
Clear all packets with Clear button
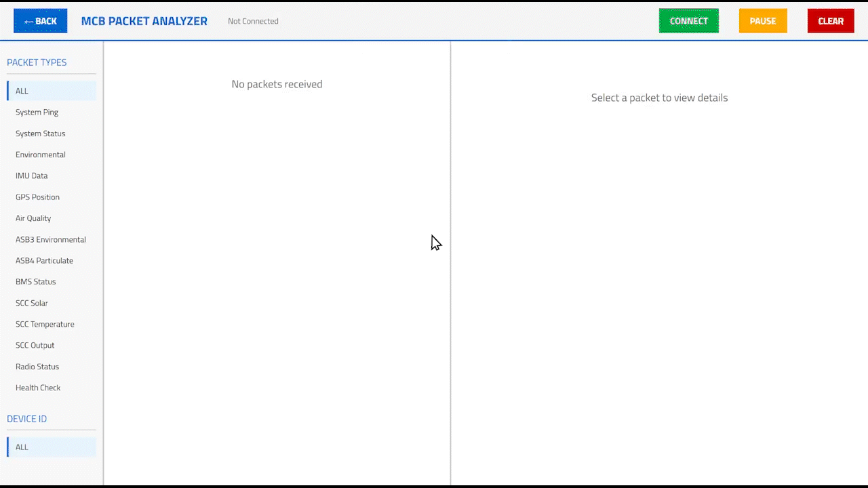(830, 21)
